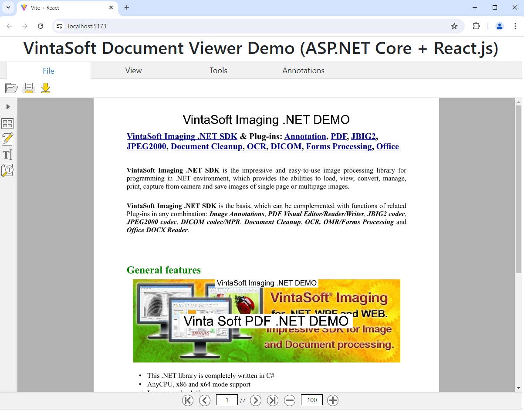Go to the previous page
524x420 pixels.
pyautogui.click(x=205, y=400)
